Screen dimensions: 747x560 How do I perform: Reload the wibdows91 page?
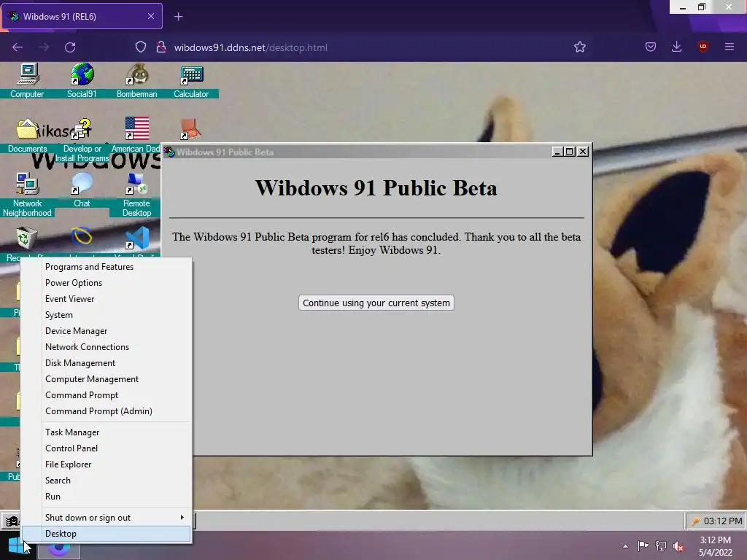click(70, 47)
